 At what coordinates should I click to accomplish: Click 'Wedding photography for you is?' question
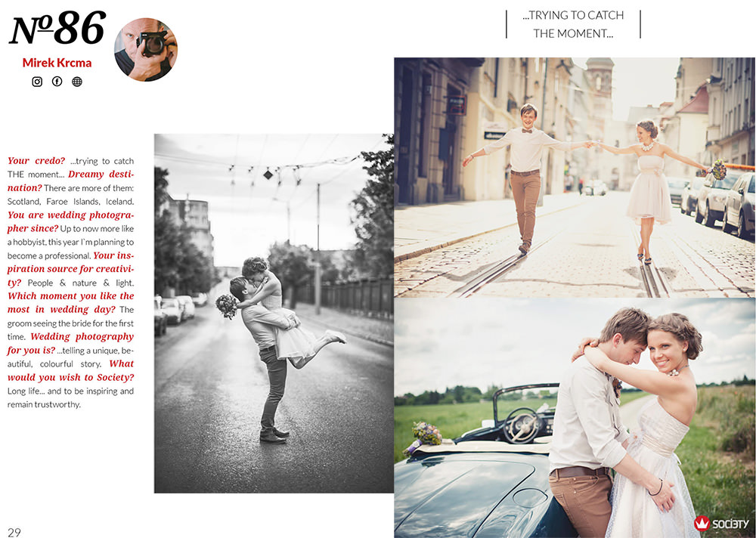point(70,343)
